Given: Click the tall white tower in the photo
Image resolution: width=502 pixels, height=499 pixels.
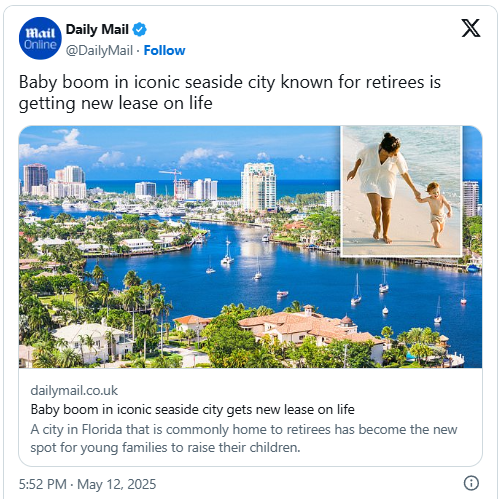Looking at the screenshot, I should [x=258, y=187].
